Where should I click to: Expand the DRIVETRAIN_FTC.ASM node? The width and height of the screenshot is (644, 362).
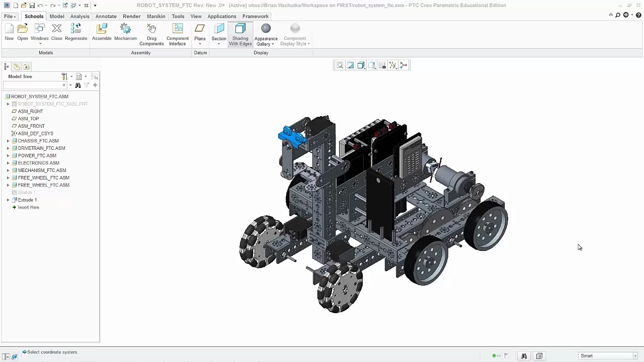(8, 148)
